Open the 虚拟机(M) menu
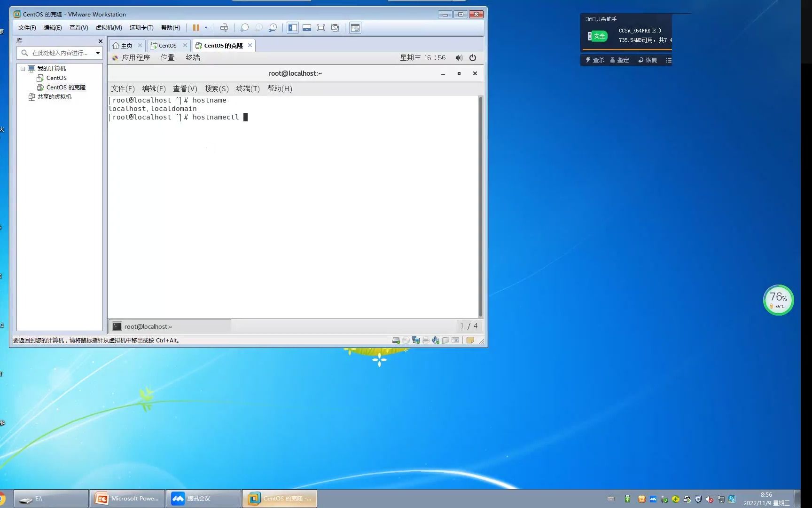This screenshot has height=508, width=812. pyautogui.click(x=109, y=28)
